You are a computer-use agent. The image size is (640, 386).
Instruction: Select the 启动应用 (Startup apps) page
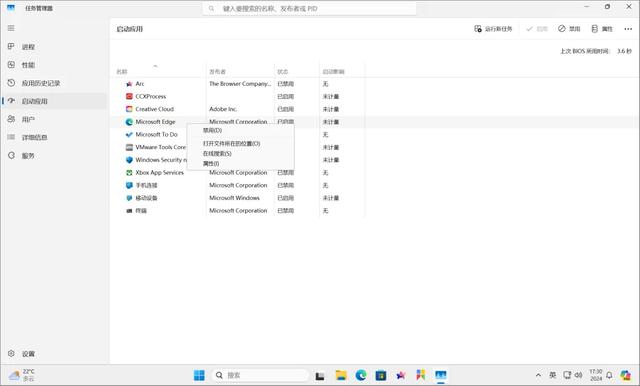[54, 101]
